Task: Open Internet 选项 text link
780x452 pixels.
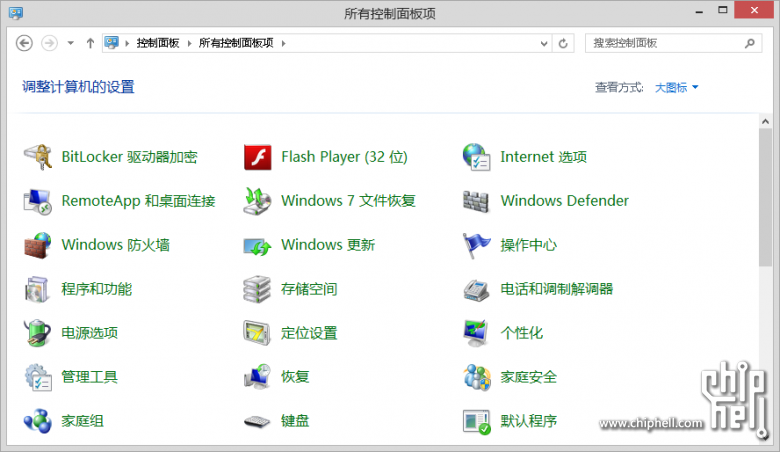Action: point(543,157)
